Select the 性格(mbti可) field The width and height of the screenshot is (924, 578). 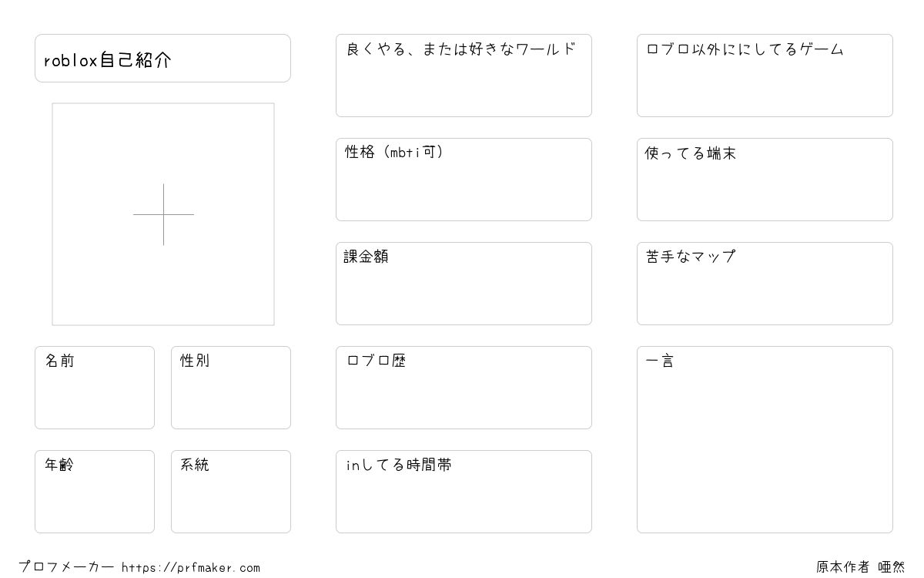coord(464,180)
